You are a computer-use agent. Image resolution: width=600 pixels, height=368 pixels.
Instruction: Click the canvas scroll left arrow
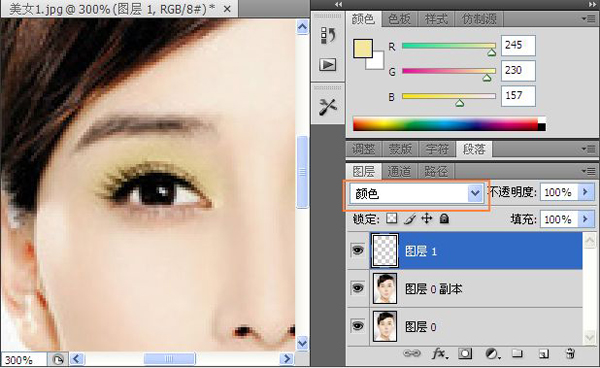[77, 359]
